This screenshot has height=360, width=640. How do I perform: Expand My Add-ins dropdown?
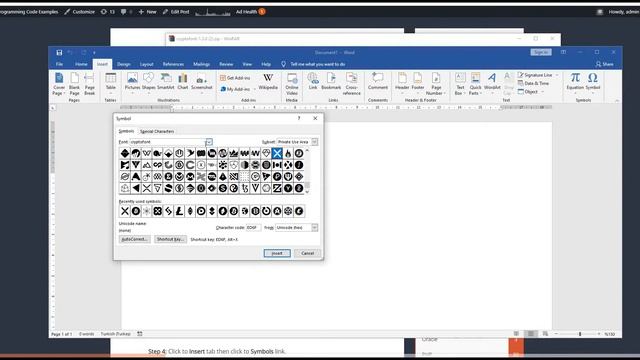[x=255, y=89]
